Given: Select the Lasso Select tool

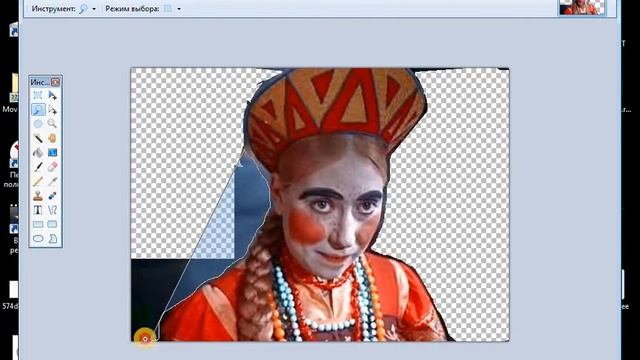Looking at the screenshot, I should (38, 110).
